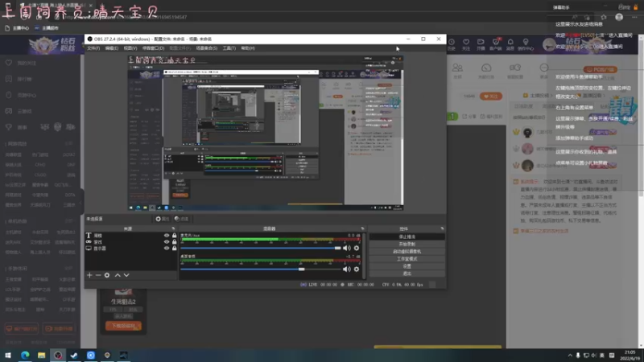Open Windows Start menu
This screenshot has width=644, height=362.
pyautogui.click(x=8, y=355)
